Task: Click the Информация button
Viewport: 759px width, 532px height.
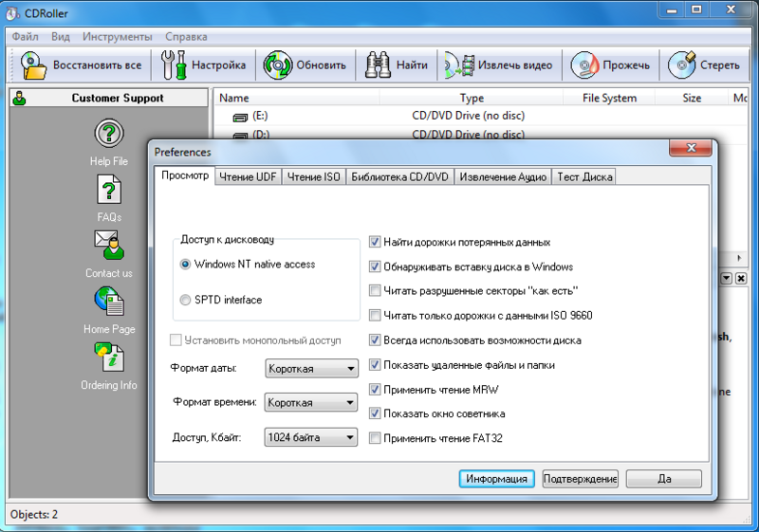Action: [x=496, y=479]
